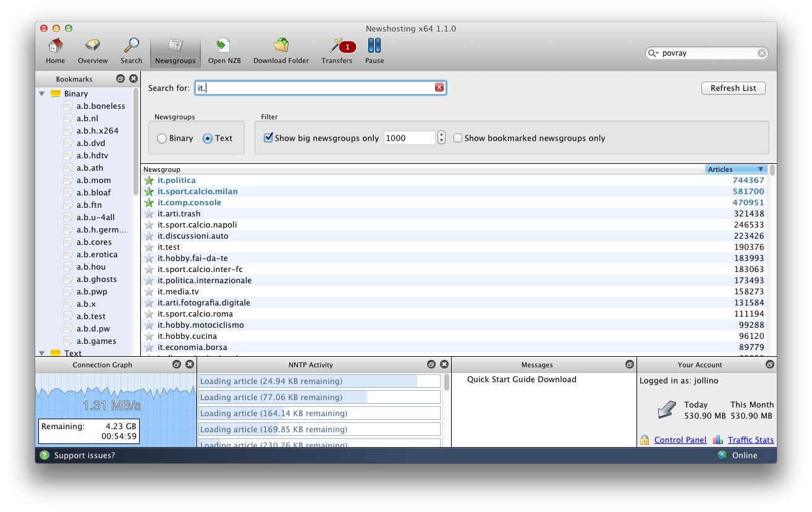Unbookmark it.politica using its green star
812x512 pixels.
pos(149,181)
